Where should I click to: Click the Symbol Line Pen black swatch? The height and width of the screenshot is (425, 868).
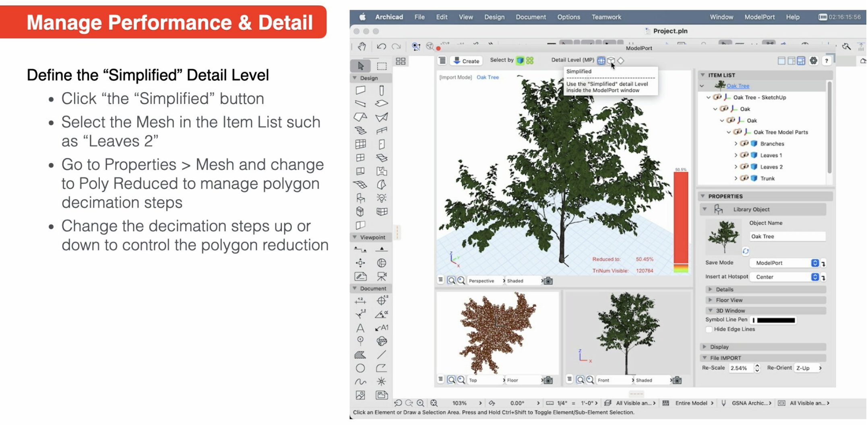coord(776,320)
